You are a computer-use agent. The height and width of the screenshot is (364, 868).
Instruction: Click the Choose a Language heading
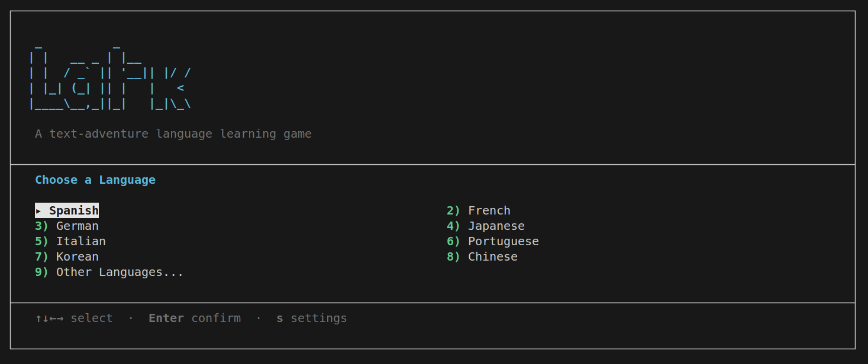(x=95, y=180)
